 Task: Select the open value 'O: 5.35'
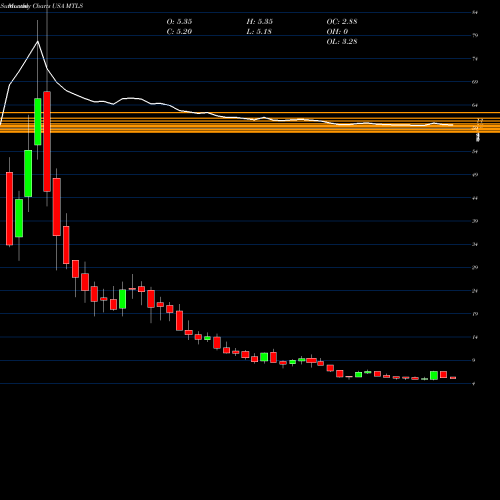pos(179,22)
